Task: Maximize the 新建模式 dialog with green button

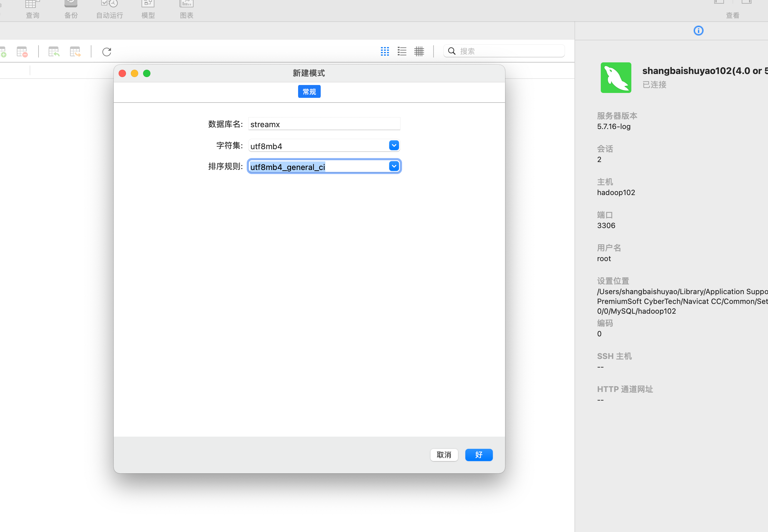Action: coord(147,73)
